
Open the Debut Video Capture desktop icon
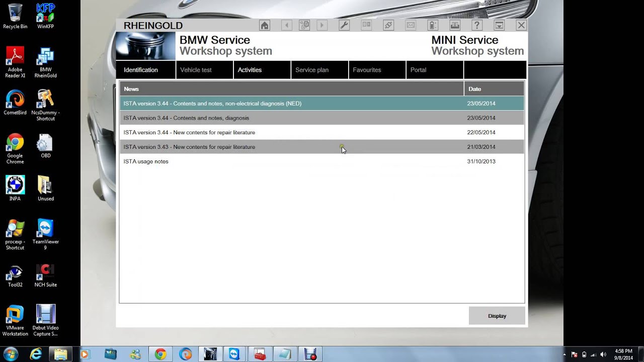click(45, 320)
